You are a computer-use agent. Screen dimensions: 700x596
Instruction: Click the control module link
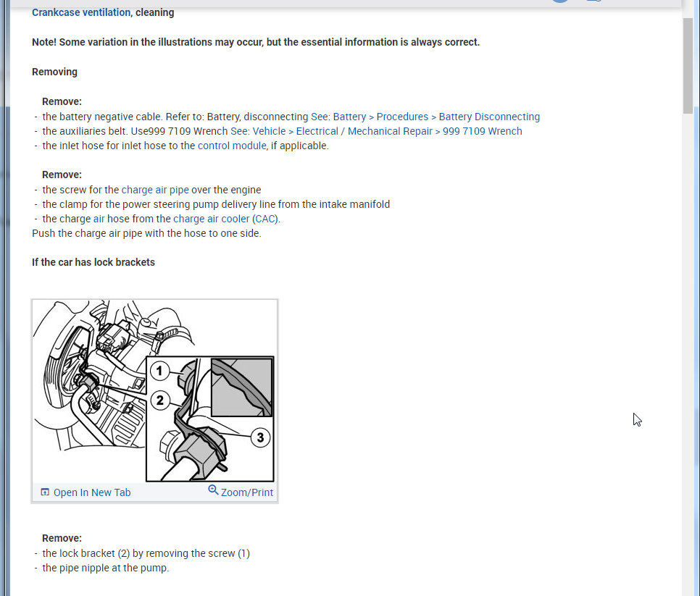(x=232, y=146)
